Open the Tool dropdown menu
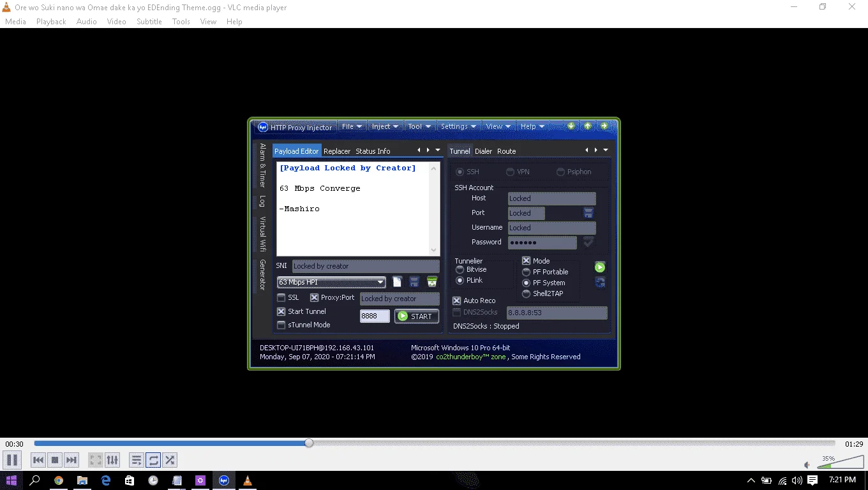The image size is (868, 490). (420, 126)
